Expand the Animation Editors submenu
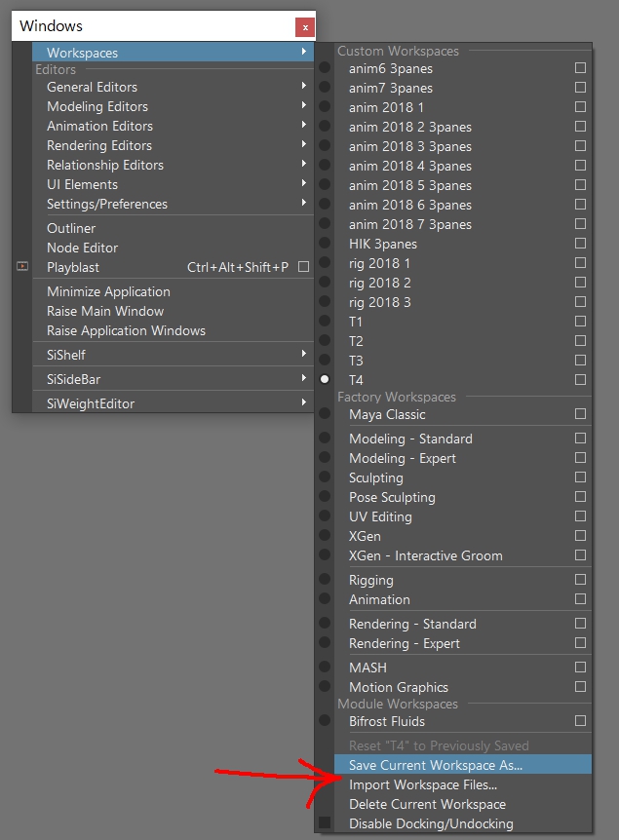The height and width of the screenshot is (840, 619). click(x=304, y=125)
